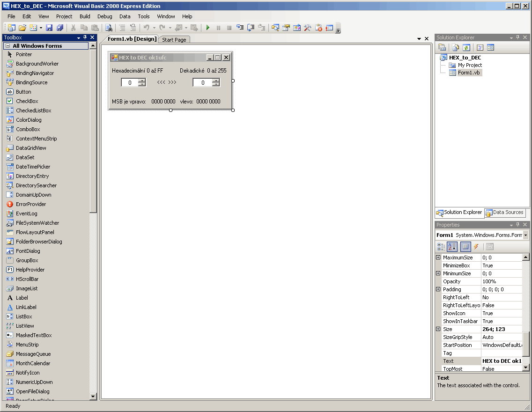Image resolution: width=532 pixels, height=412 pixels.
Task: Auto Hide the Toolbox with pin
Action: 85,37
